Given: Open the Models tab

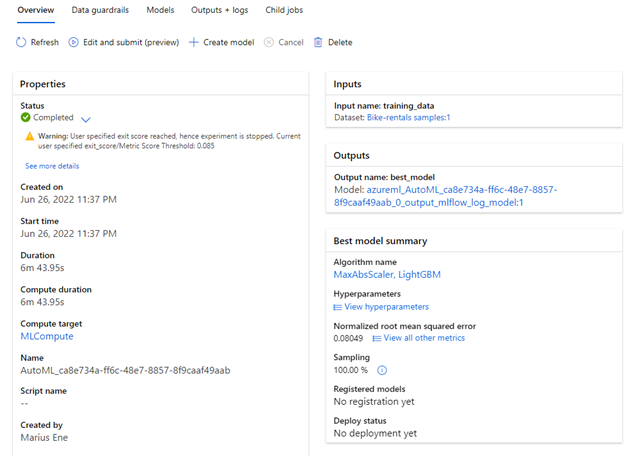Looking at the screenshot, I should point(160,10).
